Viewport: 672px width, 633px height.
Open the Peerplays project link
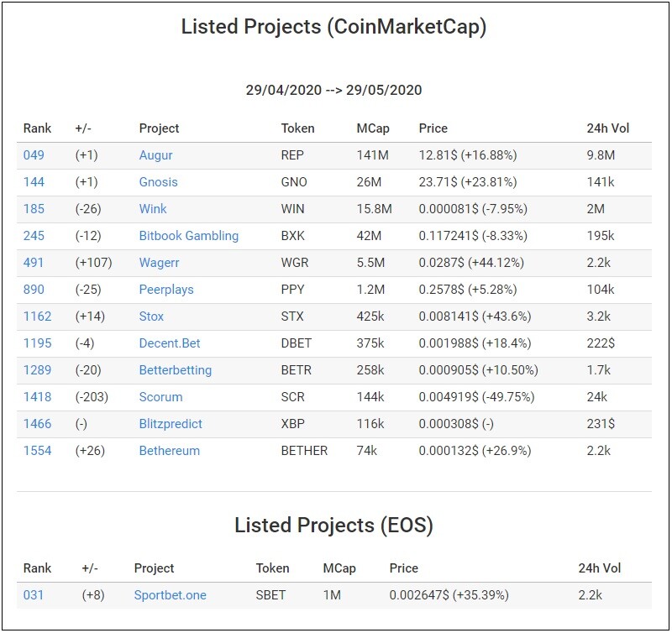point(166,290)
